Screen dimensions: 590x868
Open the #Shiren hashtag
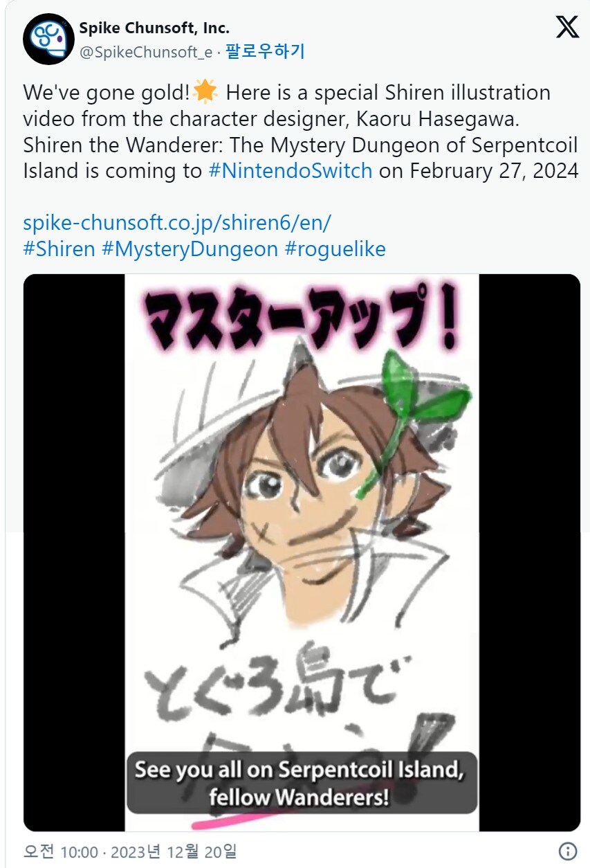click(x=59, y=249)
